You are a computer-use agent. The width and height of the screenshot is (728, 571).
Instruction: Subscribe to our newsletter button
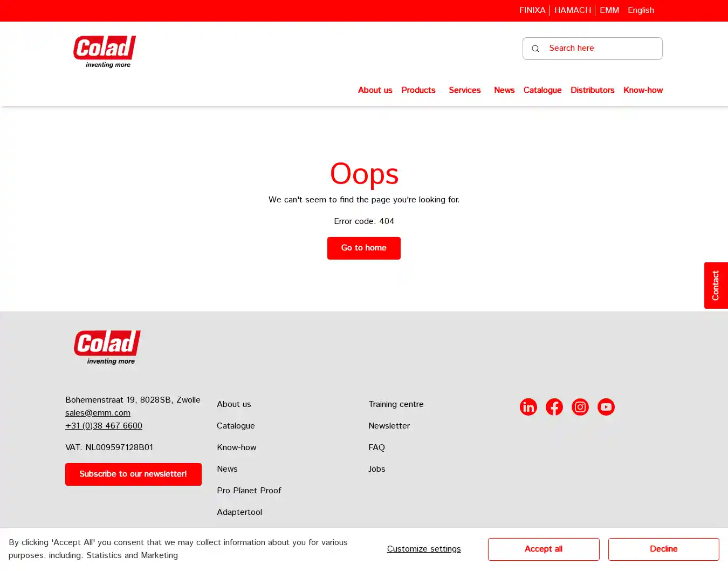point(133,474)
